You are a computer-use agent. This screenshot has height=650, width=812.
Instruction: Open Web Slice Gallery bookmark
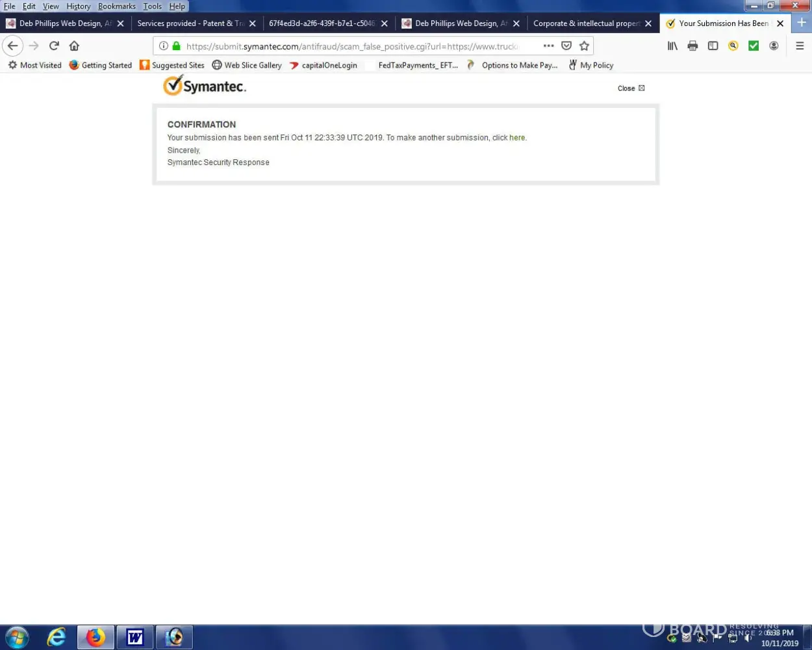[x=247, y=65]
